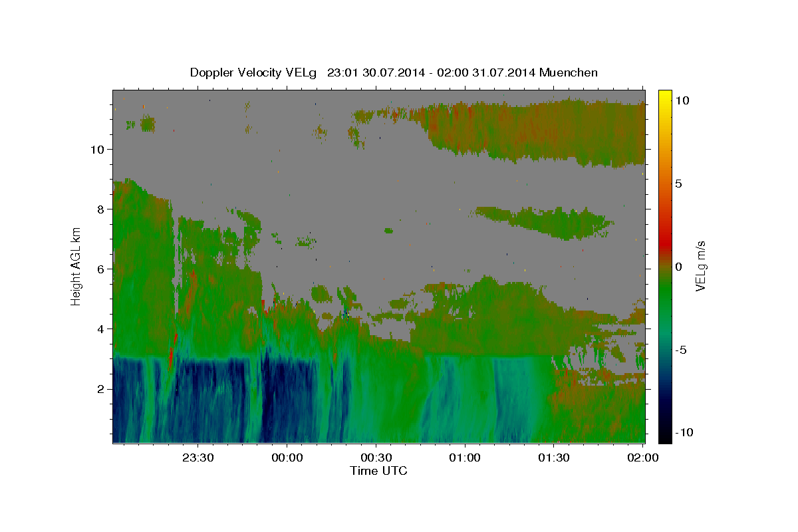Click the colorbar tick label '0'
The image size is (798, 532).
tap(678, 266)
